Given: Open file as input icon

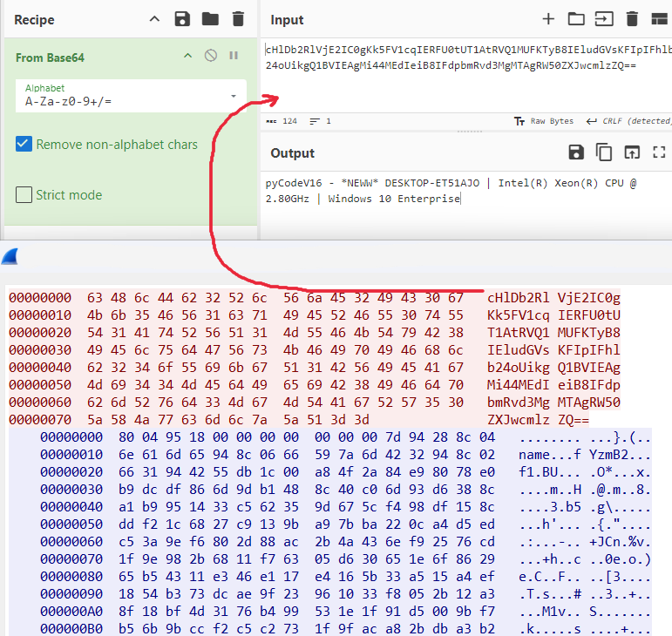Looking at the screenshot, I should 604,19.
